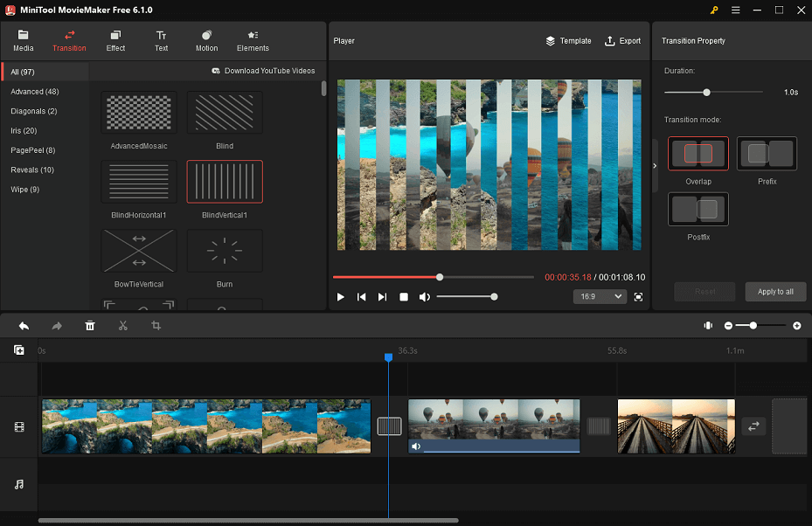
Task: Click the audio track music icon
Action: coord(19,485)
